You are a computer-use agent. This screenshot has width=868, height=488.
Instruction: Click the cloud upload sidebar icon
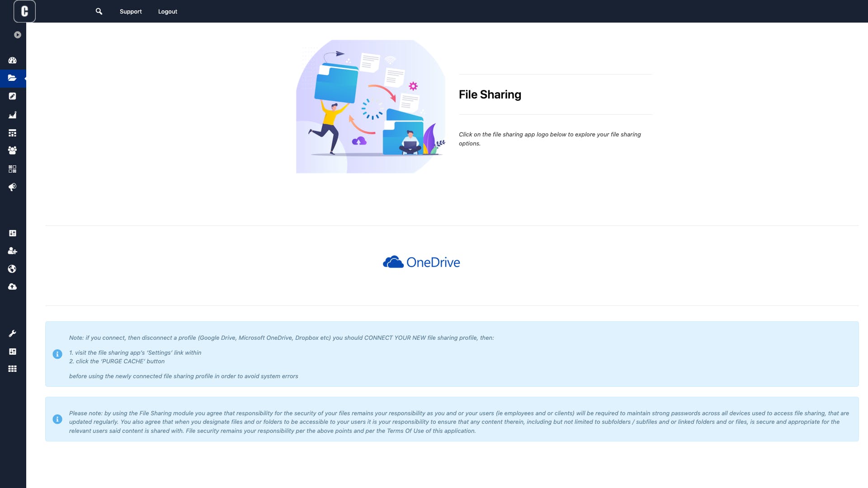[13, 287]
